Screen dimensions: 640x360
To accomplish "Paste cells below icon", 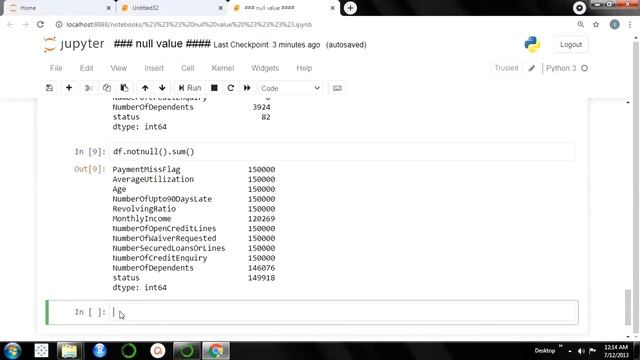I will (124, 88).
